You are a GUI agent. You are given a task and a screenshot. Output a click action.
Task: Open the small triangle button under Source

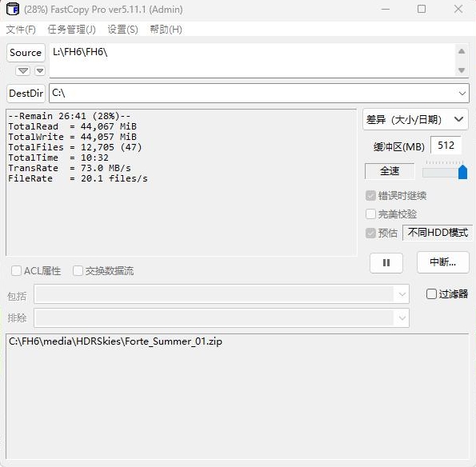coord(40,71)
